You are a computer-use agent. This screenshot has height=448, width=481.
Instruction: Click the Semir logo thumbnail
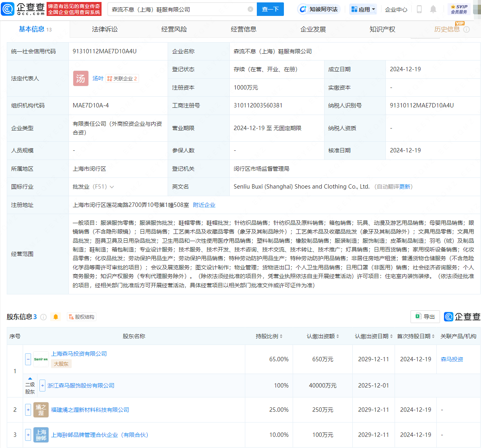click(41, 359)
